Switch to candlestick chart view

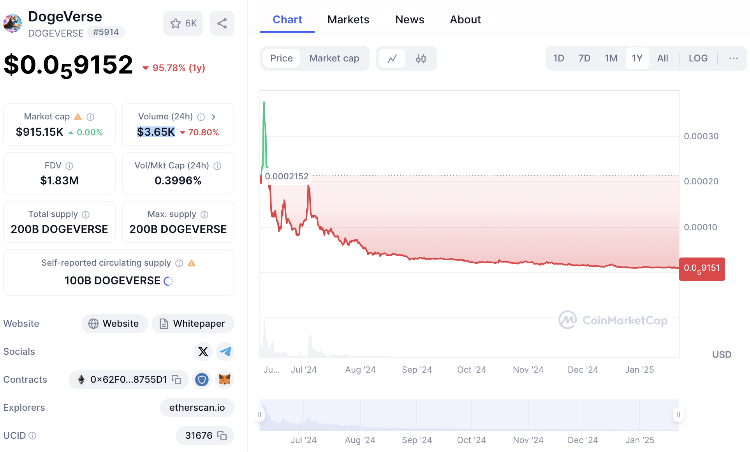click(x=421, y=58)
